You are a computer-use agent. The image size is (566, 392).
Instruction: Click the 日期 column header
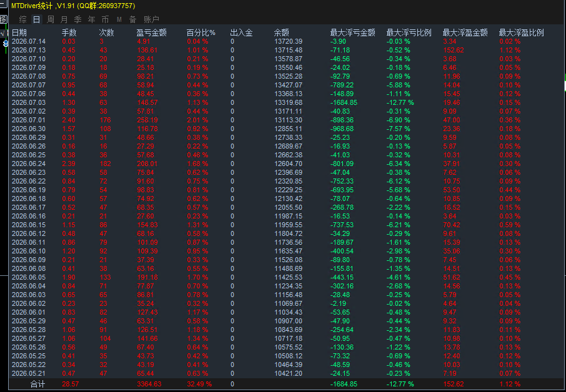[x=19, y=33]
